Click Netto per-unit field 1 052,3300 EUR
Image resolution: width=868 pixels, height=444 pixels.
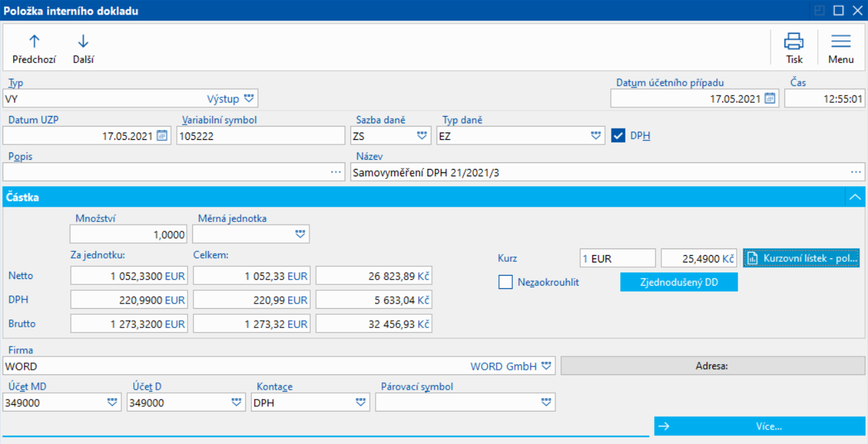coord(129,276)
